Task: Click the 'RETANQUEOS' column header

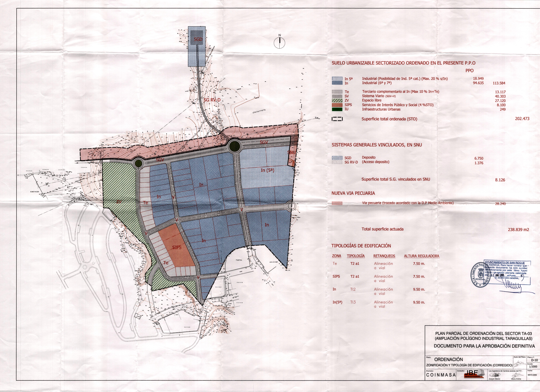Action: pos(384,256)
